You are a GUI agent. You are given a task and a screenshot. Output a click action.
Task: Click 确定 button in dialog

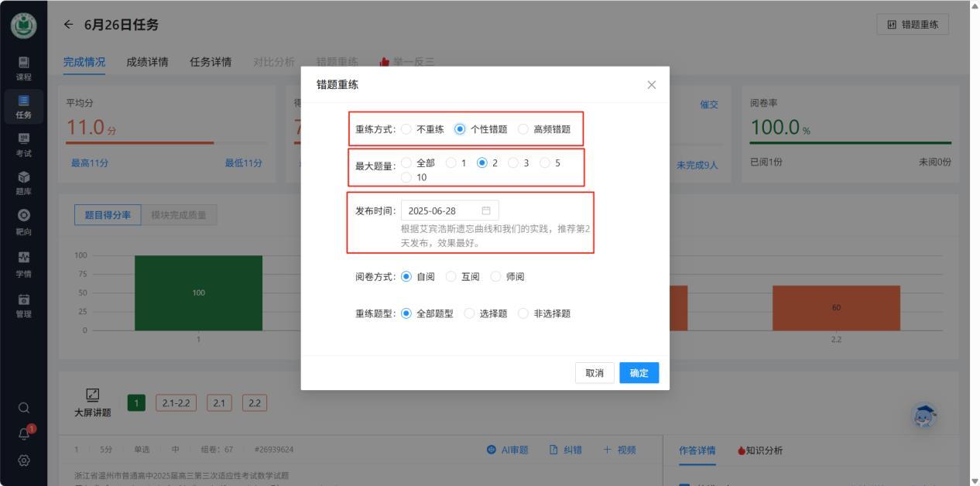(x=639, y=373)
